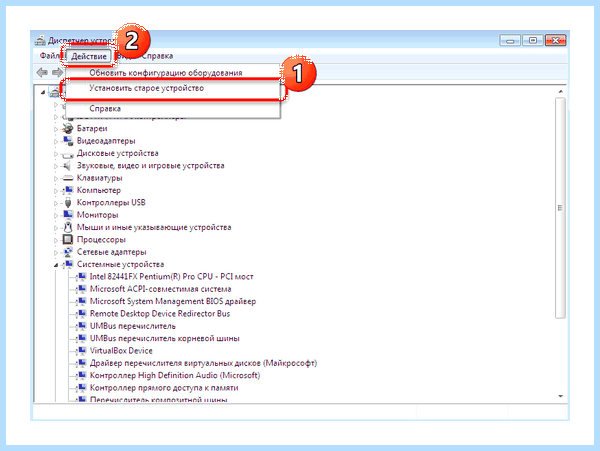The width and height of the screenshot is (600, 451).
Task: Click the Дисковые устройства drive icon
Action: tap(68, 155)
